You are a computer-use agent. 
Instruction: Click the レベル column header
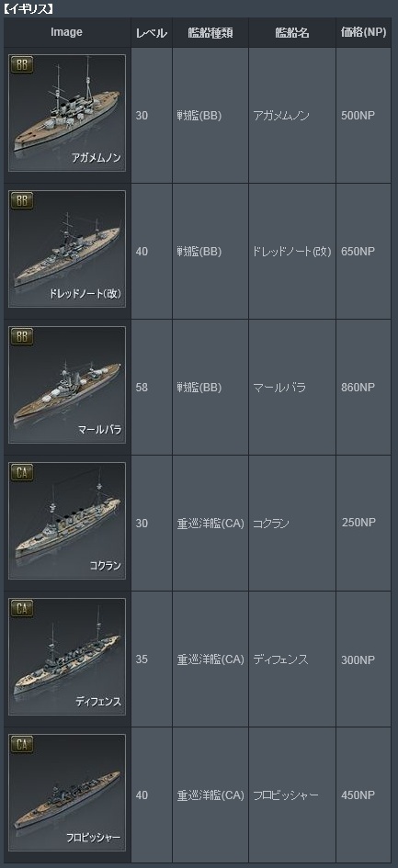[152, 33]
